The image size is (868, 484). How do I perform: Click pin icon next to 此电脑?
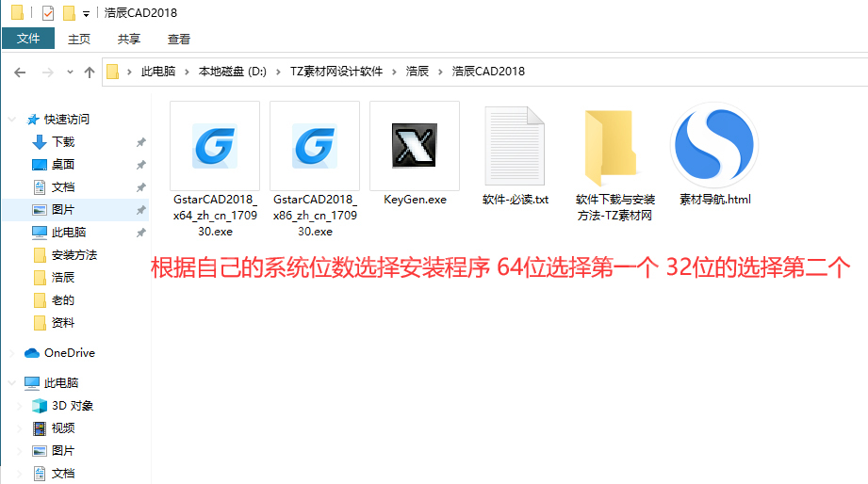point(141,233)
